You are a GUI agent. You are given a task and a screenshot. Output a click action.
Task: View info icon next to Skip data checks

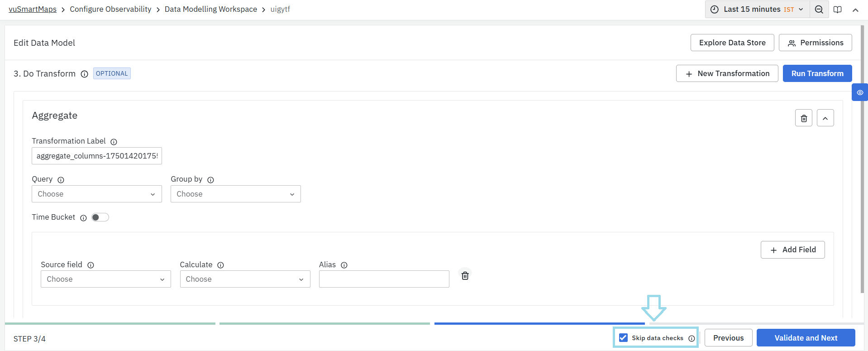point(692,338)
